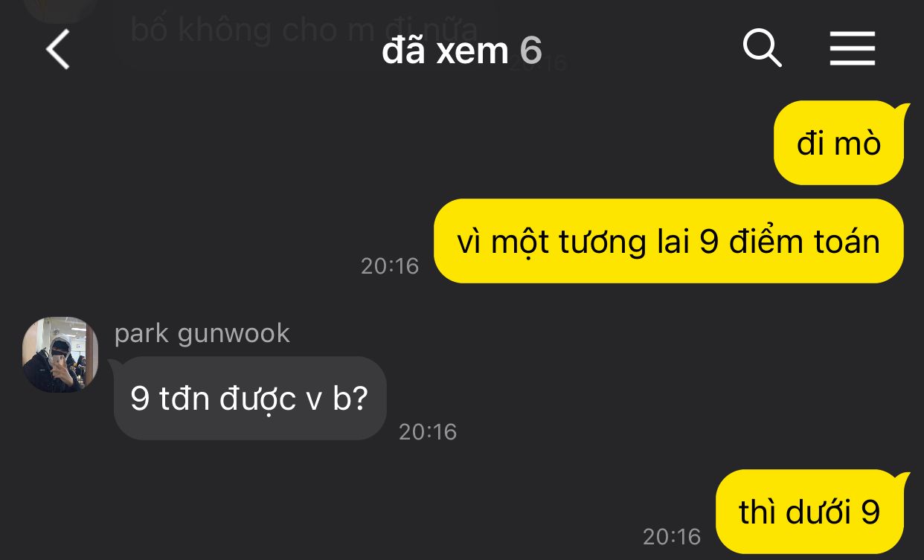Tap faded 20:16 timestamp under the header
Screen dimensions: 924x560
pos(539,62)
